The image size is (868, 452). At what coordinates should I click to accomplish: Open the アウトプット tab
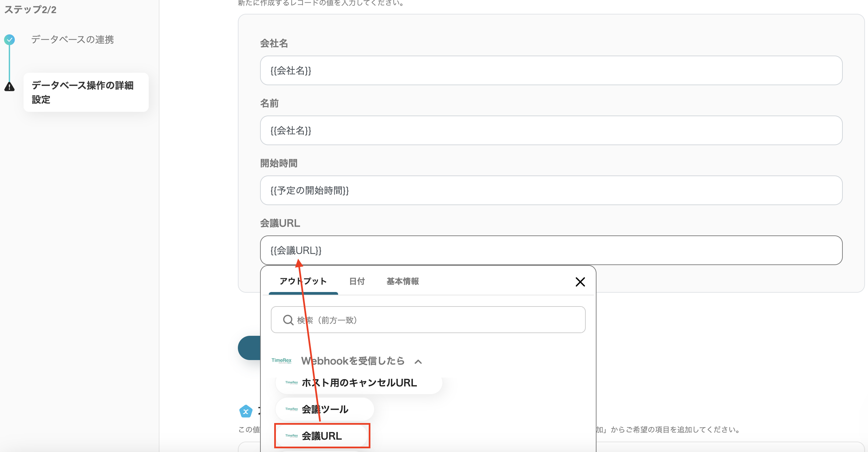coord(303,281)
